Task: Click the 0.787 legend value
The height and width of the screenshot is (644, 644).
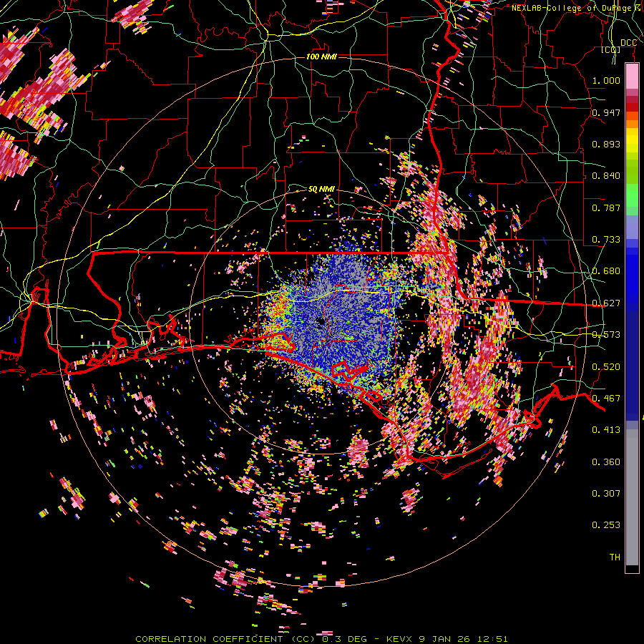Action: click(606, 208)
